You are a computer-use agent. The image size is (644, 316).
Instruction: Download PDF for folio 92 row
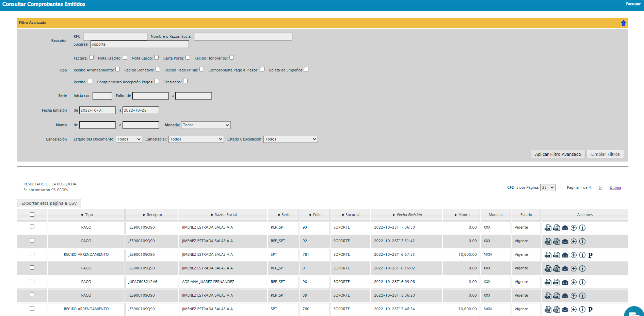click(x=557, y=241)
